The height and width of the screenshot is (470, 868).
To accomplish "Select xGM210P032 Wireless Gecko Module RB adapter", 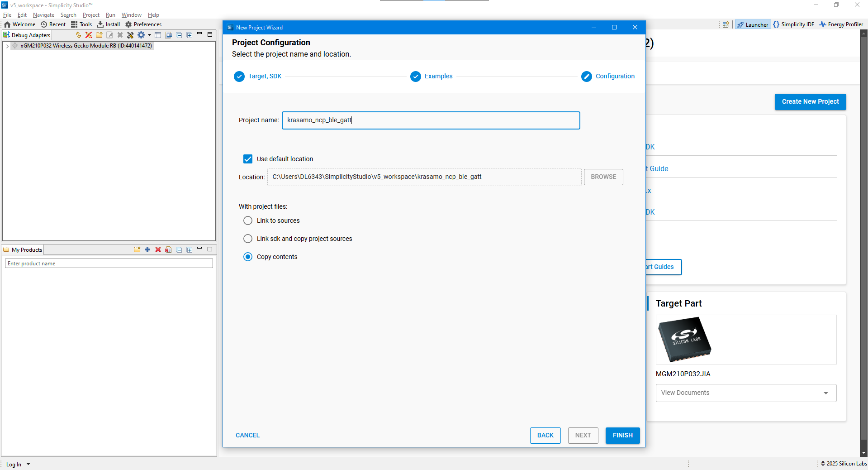I will click(86, 46).
